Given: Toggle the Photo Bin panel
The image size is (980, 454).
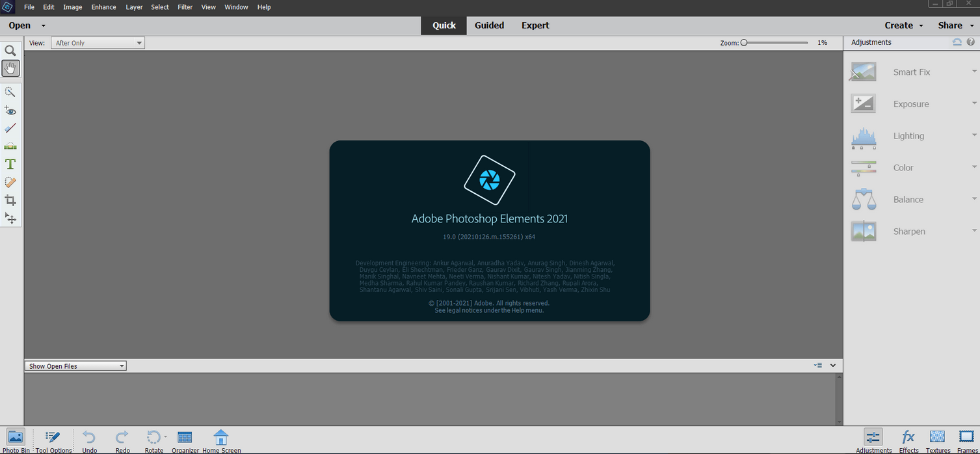Looking at the screenshot, I should click(16, 440).
